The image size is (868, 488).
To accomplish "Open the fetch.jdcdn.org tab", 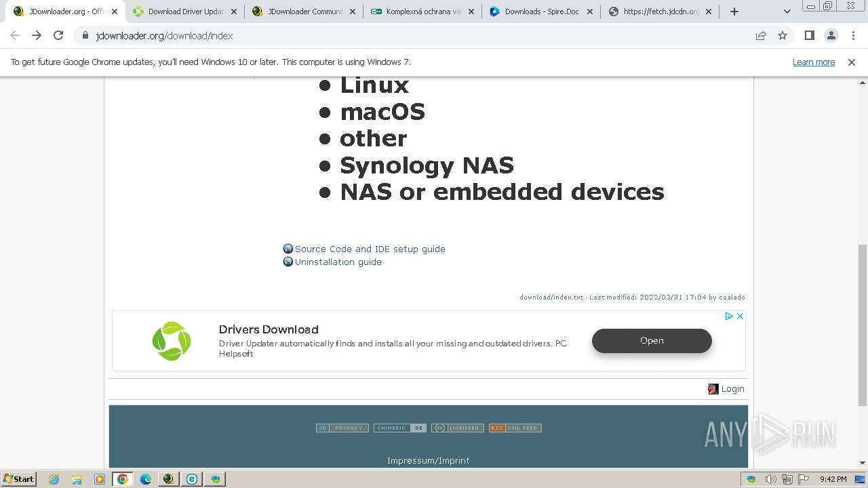I will tap(654, 12).
